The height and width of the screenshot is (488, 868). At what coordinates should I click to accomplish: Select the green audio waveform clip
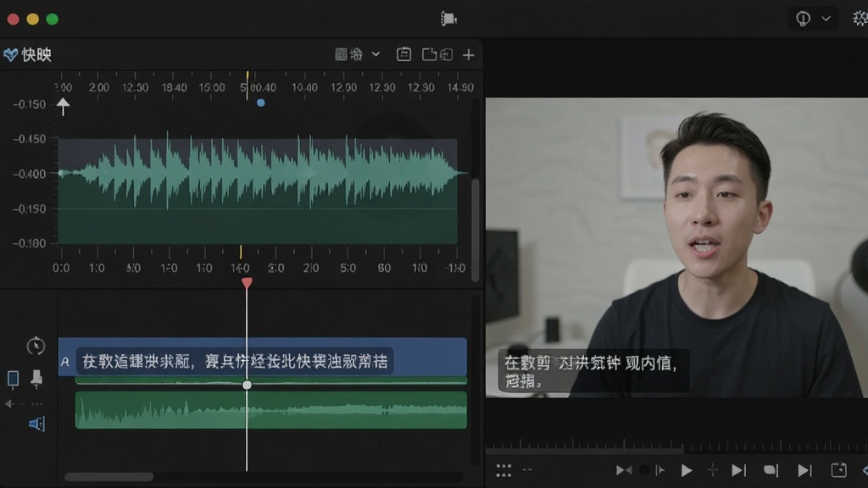pos(271,410)
